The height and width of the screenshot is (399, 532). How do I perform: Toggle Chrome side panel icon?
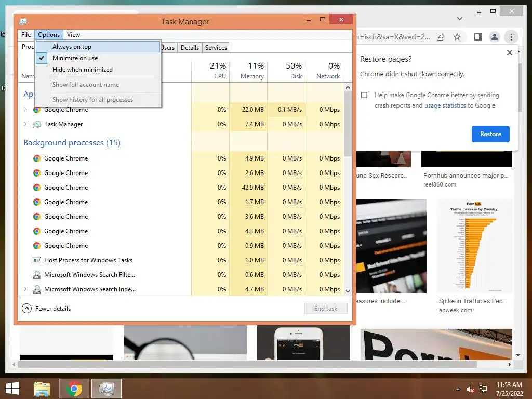(x=478, y=37)
